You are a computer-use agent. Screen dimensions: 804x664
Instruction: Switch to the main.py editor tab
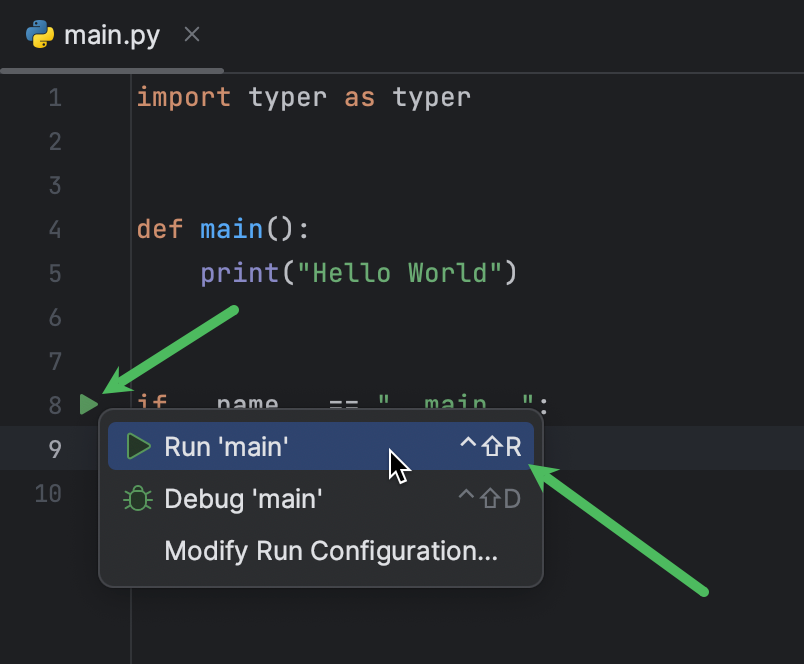(112, 35)
